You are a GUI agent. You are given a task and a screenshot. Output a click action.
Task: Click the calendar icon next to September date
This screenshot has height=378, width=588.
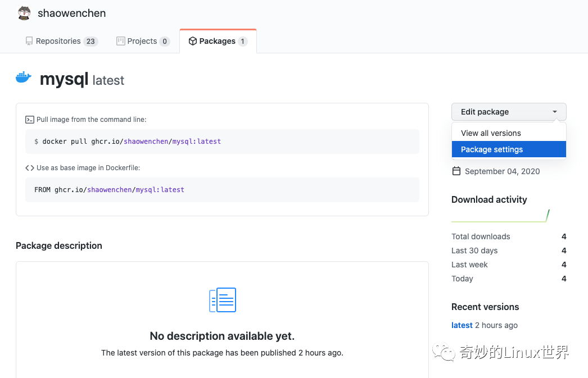(x=456, y=171)
